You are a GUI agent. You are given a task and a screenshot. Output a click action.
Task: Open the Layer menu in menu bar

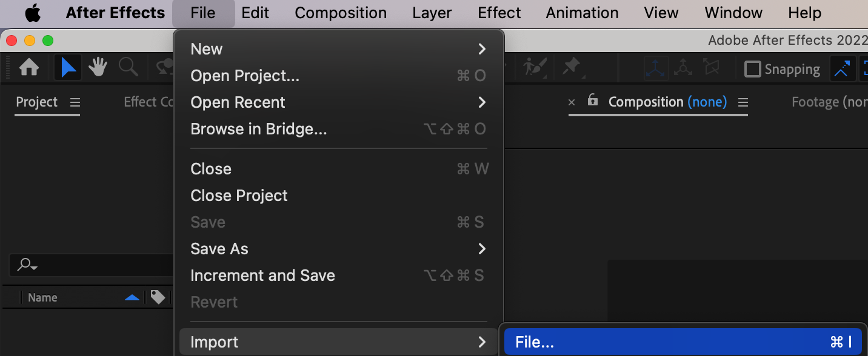point(432,13)
